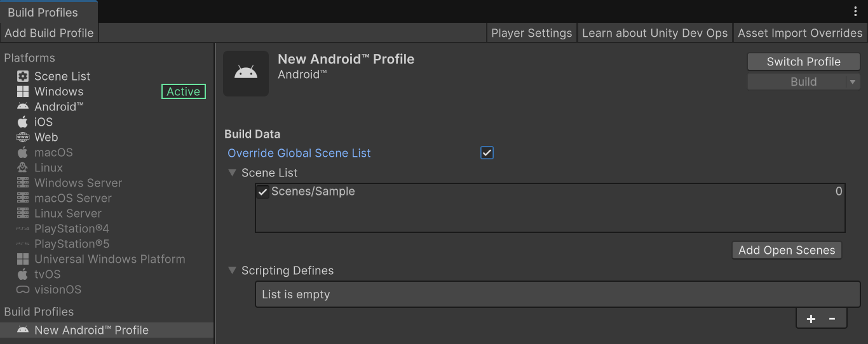Remove define with the minus icon
Screen dimensions: 868x344
pyautogui.click(x=832, y=319)
